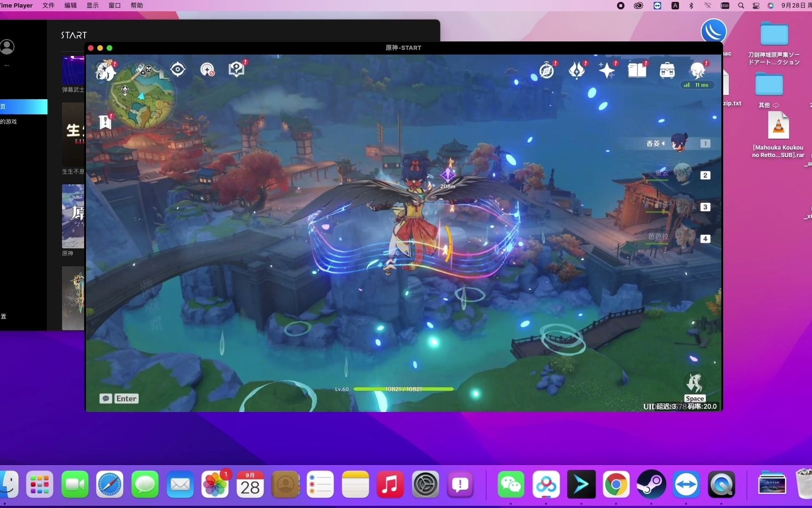Open the 原神 game thumbnail in START
Screen dimensions: 812x508
pyautogui.click(x=73, y=216)
